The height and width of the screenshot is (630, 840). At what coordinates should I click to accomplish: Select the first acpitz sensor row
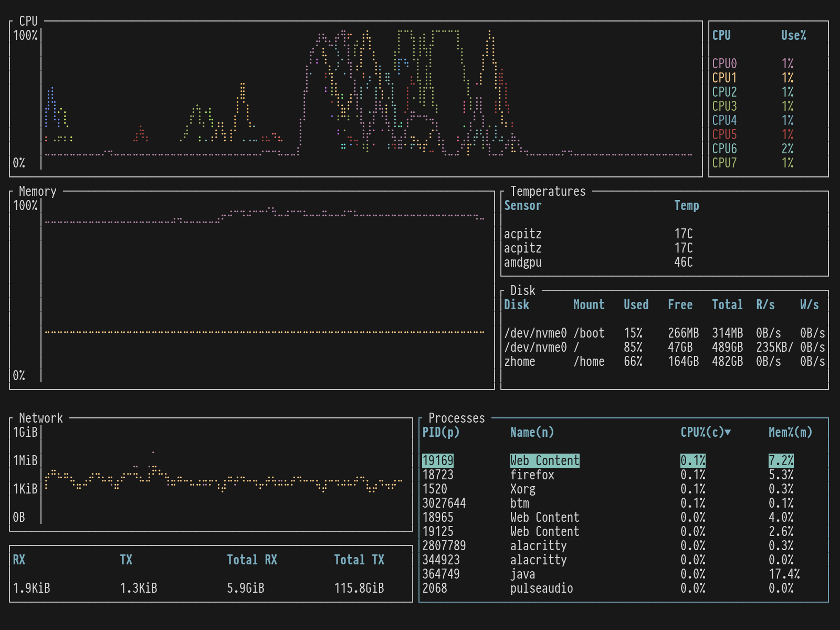click(665, 234)
